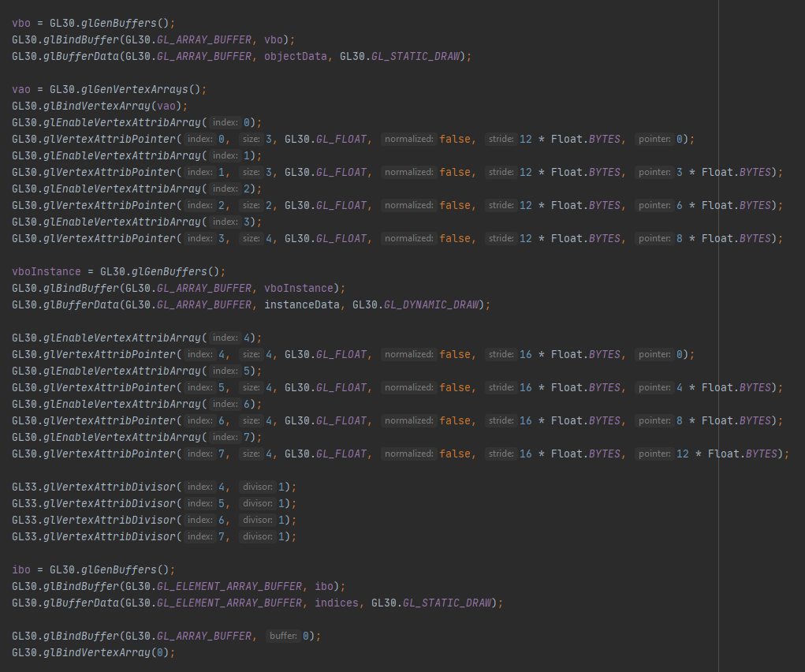Click the ibo variable being assigned glGenBuffers

point(21,569)
